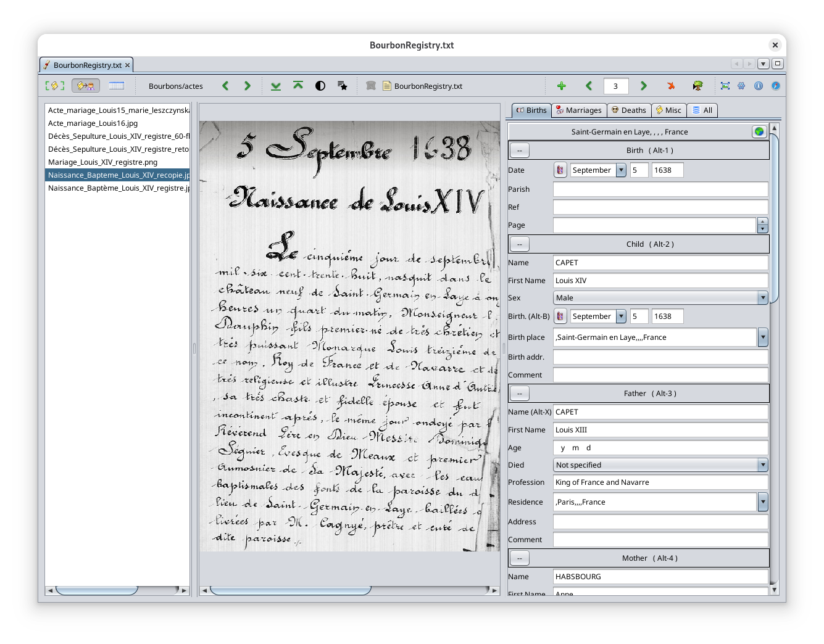The height and width of the screenshot is (644, 824).
Task: Click the record number field showing 3
Action: 616,86
